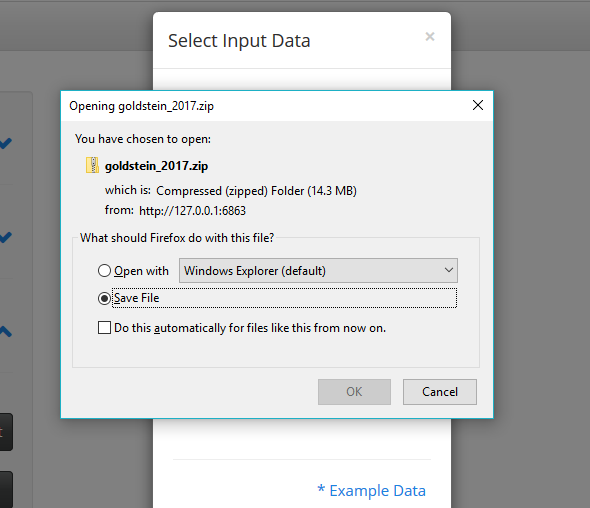Enable Do this automatically for files checkbox
Image resolution: width=590 pixels, height=508 pixels.
coord(104,328)
